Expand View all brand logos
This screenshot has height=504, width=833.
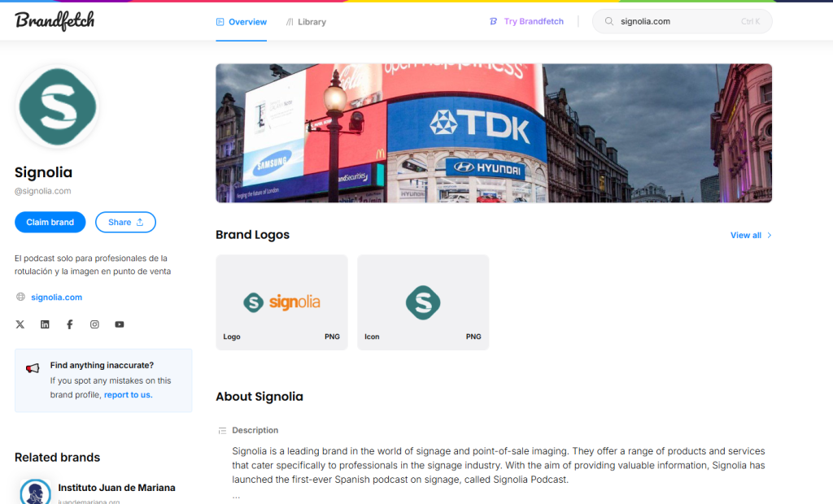751,235
